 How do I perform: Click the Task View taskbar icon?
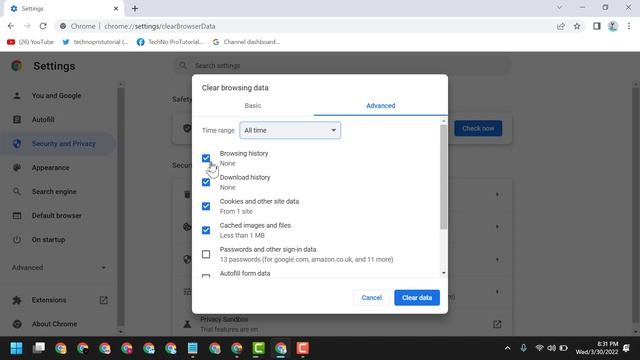pyautogui.click(x=39, y=348)
